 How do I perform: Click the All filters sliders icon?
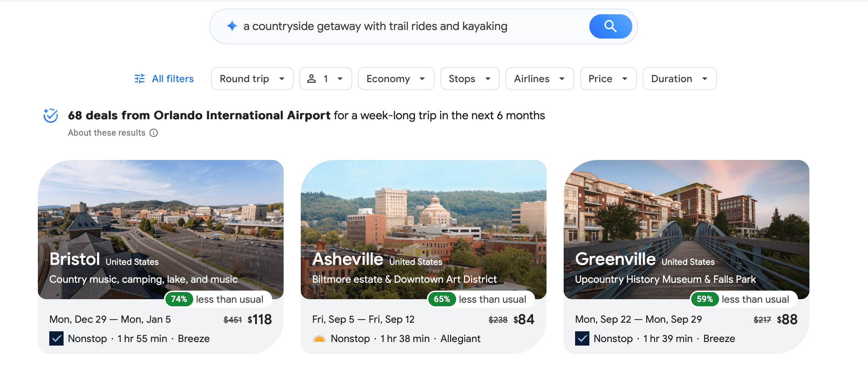[x=140, y=79]
